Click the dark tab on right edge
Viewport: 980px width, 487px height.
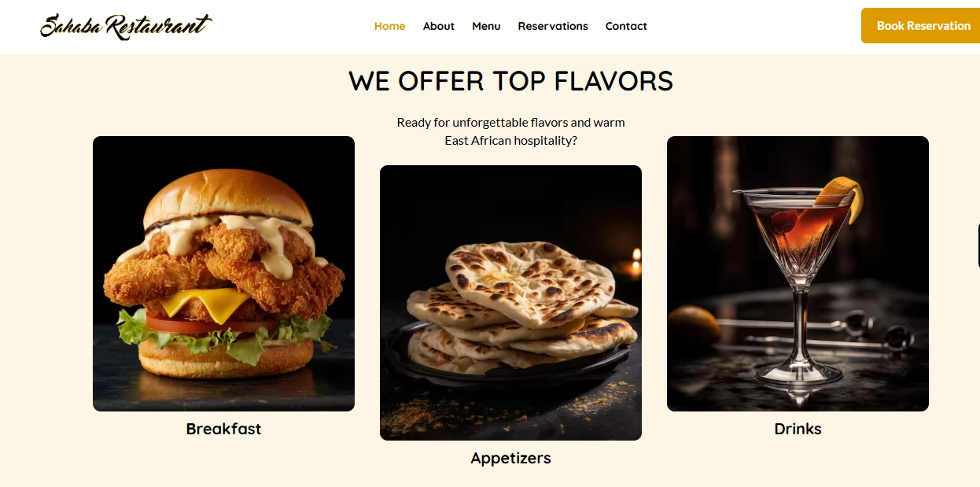pos(977,245)
